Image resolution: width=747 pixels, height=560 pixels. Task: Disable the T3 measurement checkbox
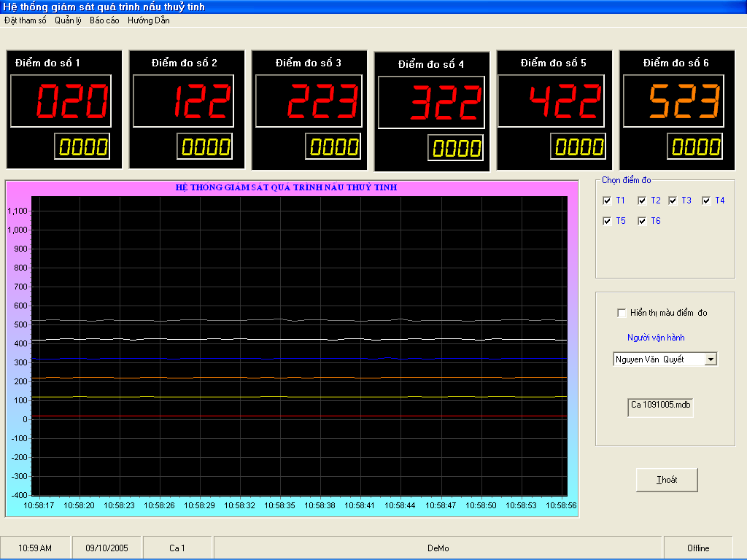673,201
